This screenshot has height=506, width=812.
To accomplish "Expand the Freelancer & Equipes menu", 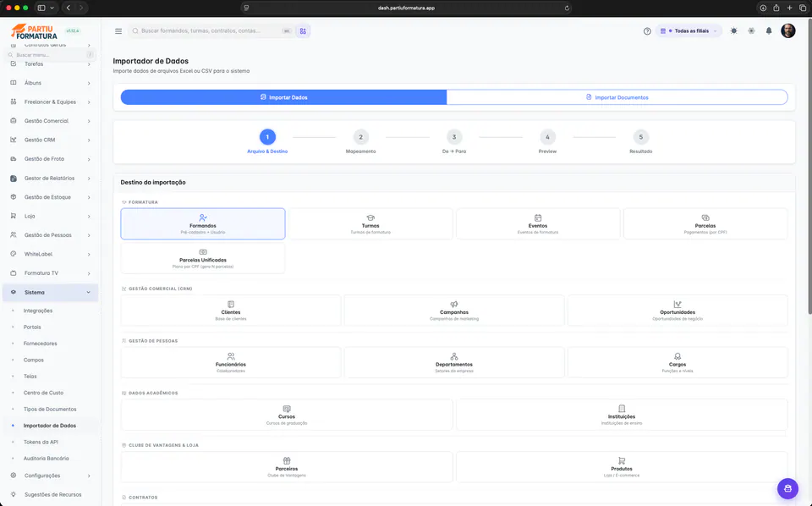I will click(50, 102).
